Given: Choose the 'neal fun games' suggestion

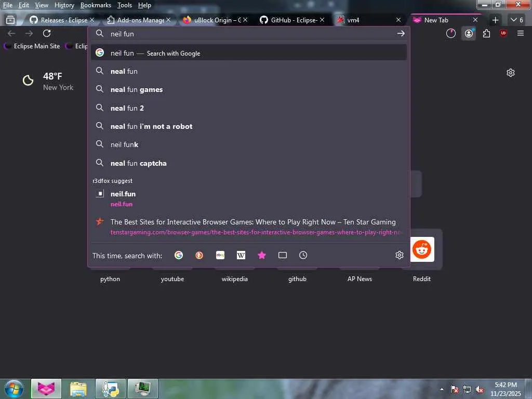Looking at the screenshot, I should [249, 89].
